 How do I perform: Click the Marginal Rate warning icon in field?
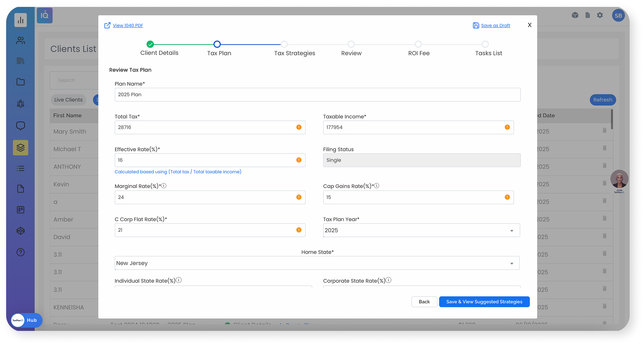[x=299, y=197]
